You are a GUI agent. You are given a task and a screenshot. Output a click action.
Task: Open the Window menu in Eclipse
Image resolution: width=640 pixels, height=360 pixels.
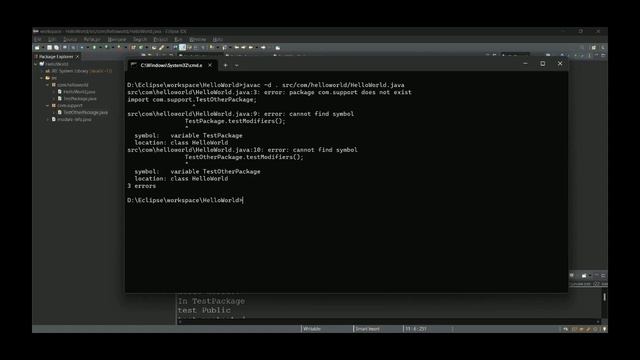[198, 40]
